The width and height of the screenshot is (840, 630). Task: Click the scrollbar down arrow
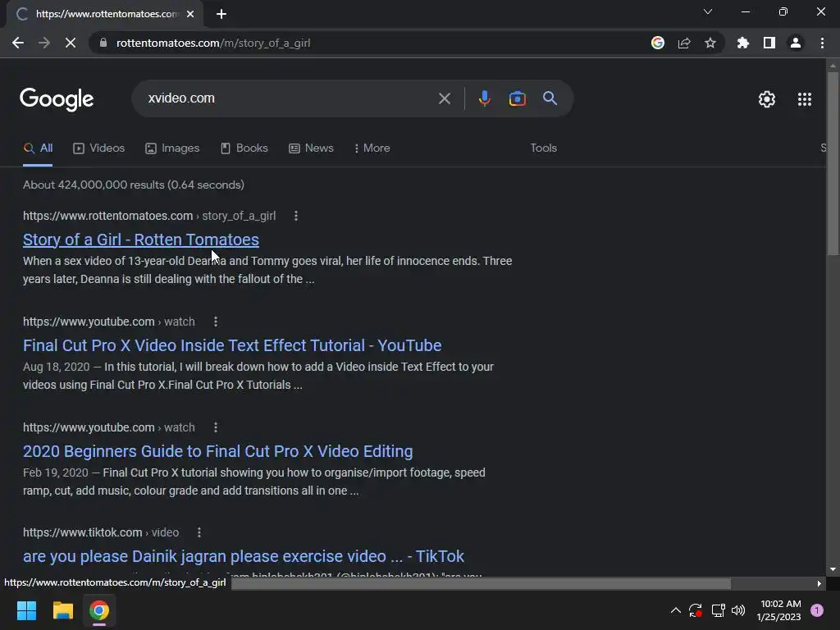pos(833,569)
